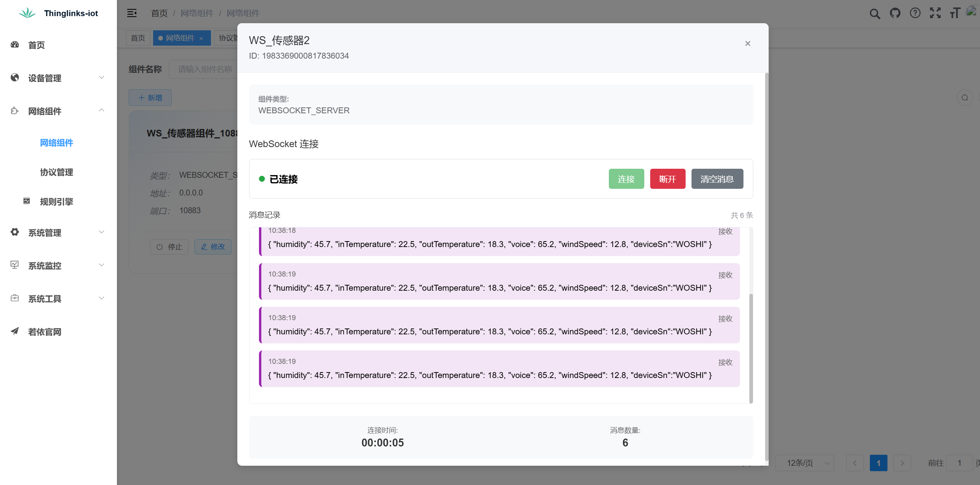Open the 12条/页 page size dropdown
This screenshot has height=485, width=980.
[x=804, y=463]
